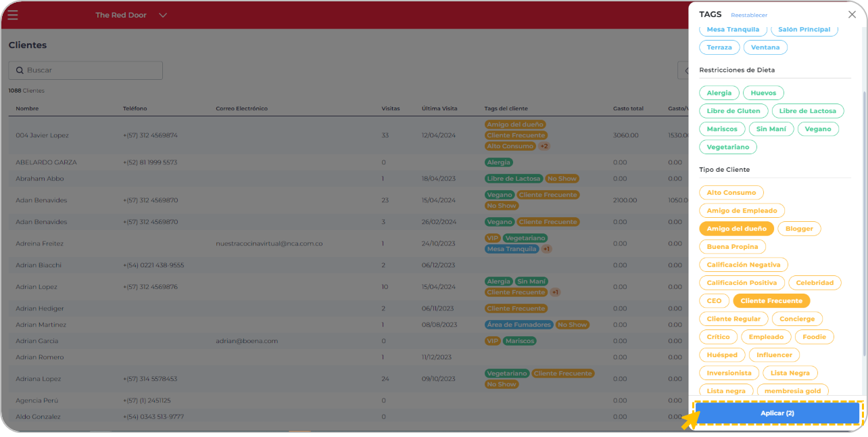
Task: Select the Inversionista tag
Action: click(x=729, y=373)
